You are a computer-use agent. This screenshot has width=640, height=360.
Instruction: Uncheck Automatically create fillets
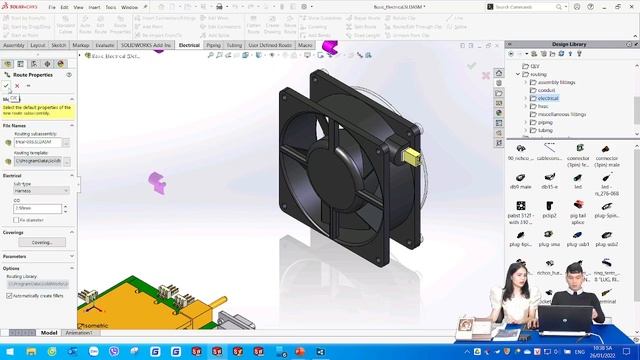point(9,296)
